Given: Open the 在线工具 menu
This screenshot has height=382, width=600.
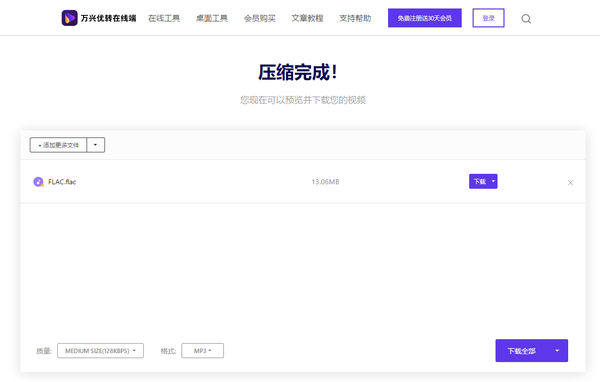Looking at the screenshot, I should pyautogui.click(x=164, y=18).
